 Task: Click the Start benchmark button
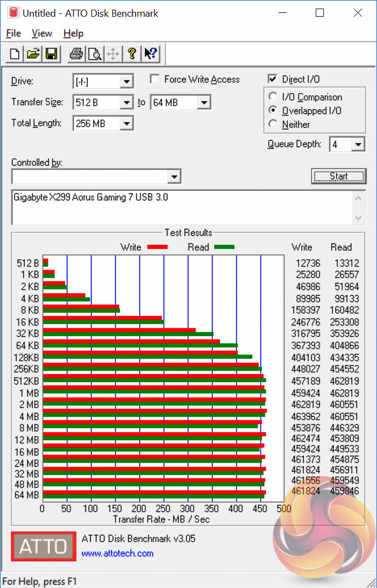(x=338, y=176)
